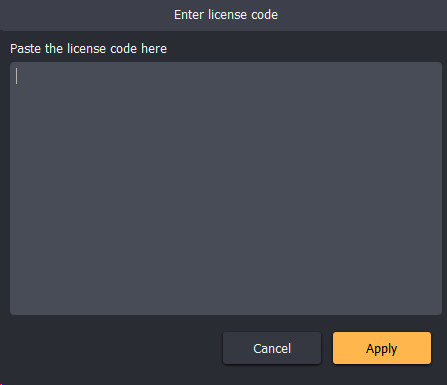Hit the yellow Apply button
This screenshot has height=385, width=447.
point(382,348)
